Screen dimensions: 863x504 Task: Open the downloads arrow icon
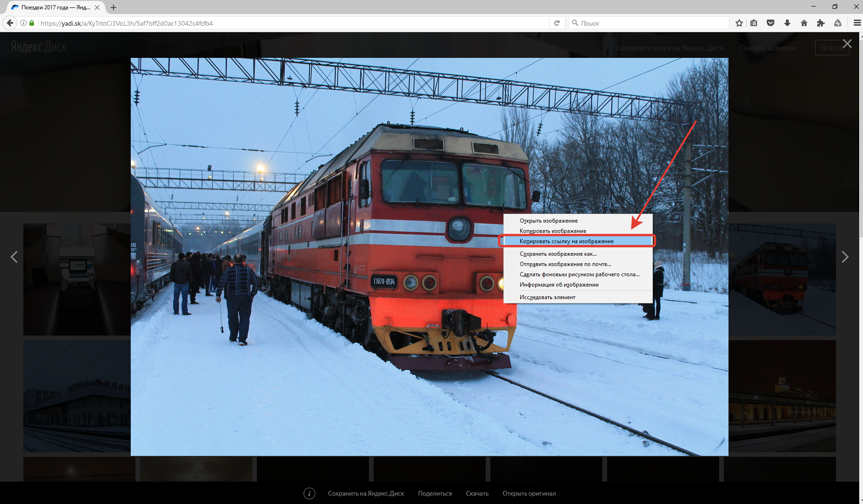(x=787, y=23)
